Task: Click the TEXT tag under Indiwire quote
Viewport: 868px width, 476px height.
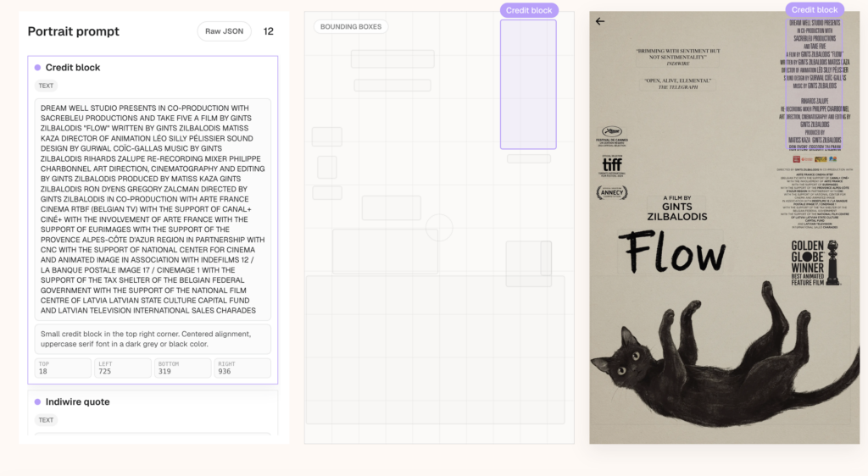Action: click(x=46, y=420)
